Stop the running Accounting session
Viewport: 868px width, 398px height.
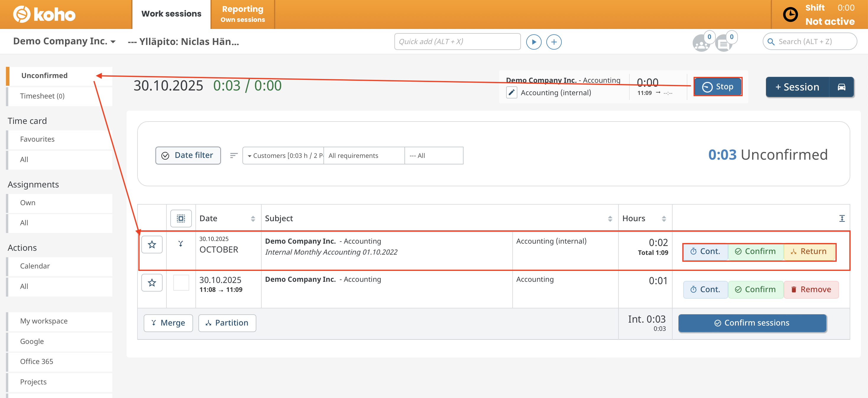pyautogui.click(x=718, y=87)
